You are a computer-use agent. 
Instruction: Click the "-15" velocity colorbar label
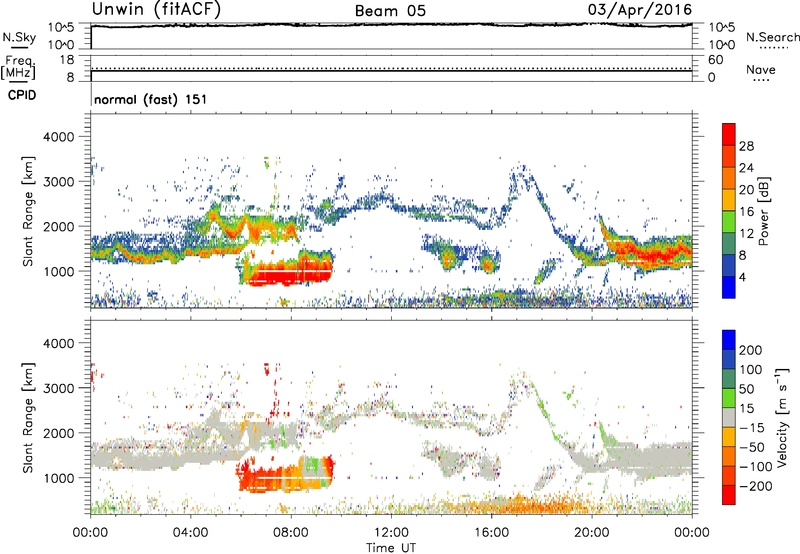752,428
